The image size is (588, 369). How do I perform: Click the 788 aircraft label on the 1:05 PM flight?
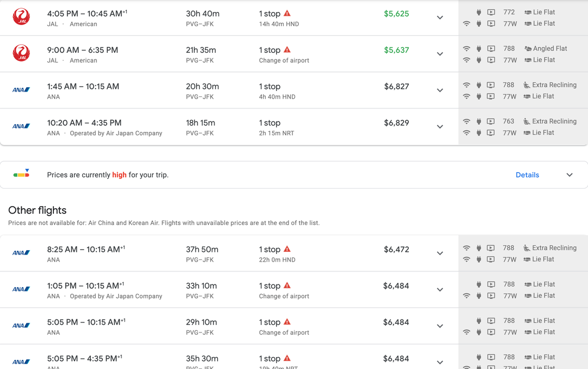[509, 284]
